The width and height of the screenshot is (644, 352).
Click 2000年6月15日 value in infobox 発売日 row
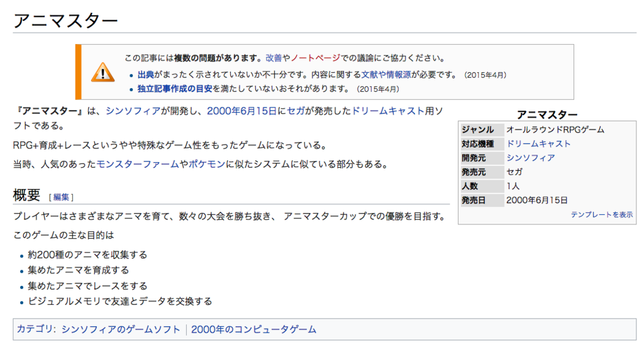537,201
